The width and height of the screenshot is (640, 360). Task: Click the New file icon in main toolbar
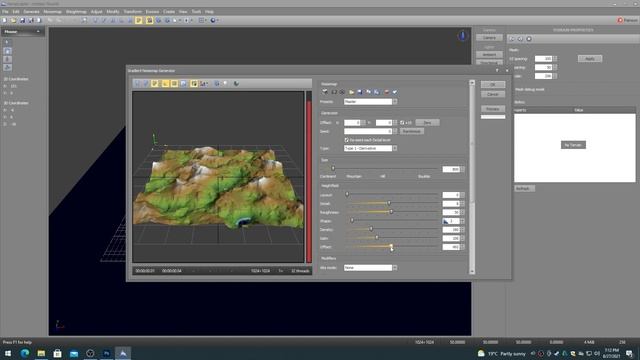pyautogui.click(x=4, y=20)
